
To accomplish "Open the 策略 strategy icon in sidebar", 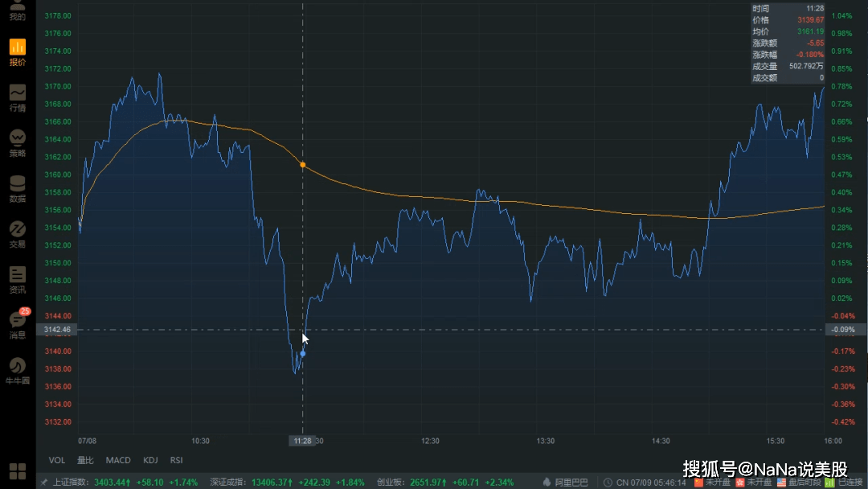I will click(17, 142).
